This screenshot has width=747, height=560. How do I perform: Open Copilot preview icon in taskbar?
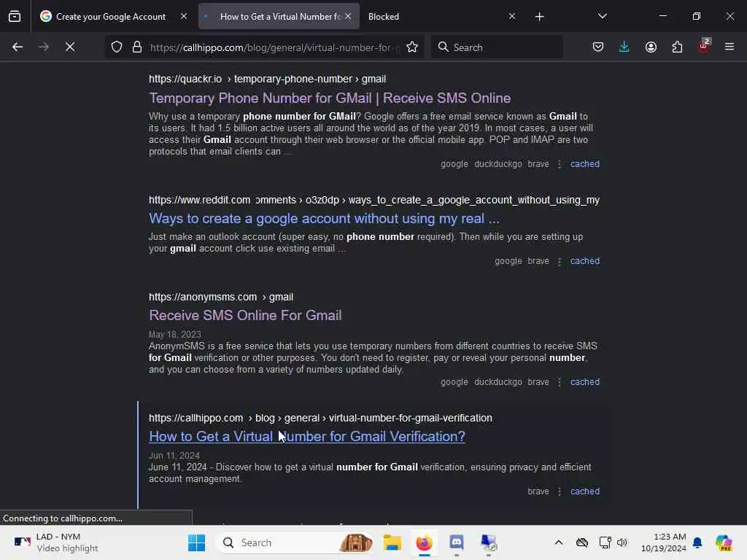(x=724, y=542)
